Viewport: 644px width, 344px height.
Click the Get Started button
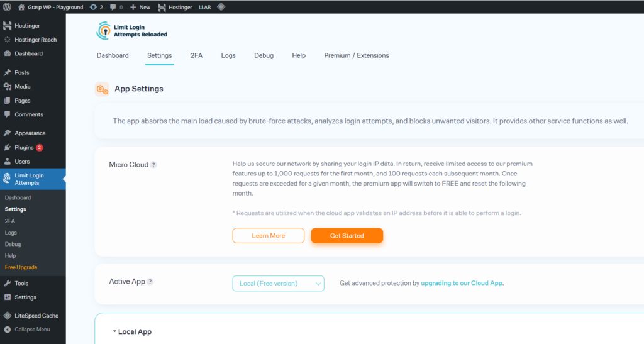(347, 236)
